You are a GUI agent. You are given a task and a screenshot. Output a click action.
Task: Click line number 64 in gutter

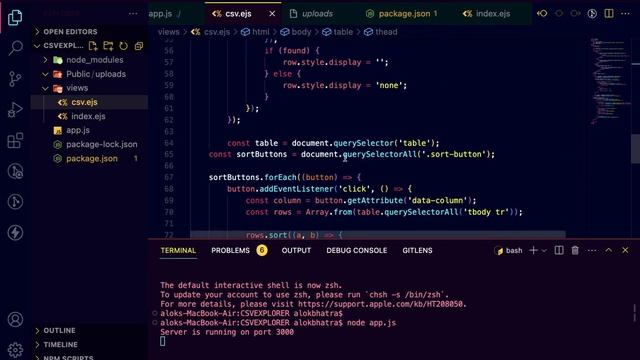(x=169, y=143)
